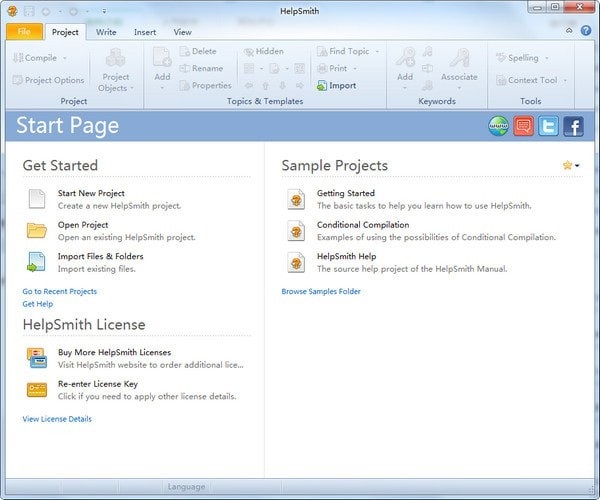The width and height of the screenshot is (600, 500).
Task: Click the red feedback chat icon
Action: pos(523,126)
